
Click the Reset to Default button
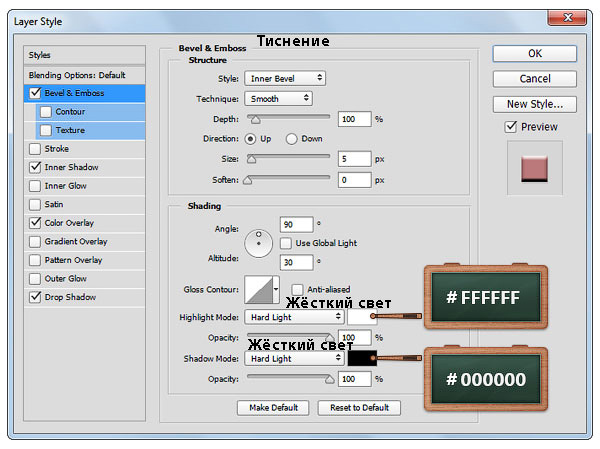coord(359,408)
